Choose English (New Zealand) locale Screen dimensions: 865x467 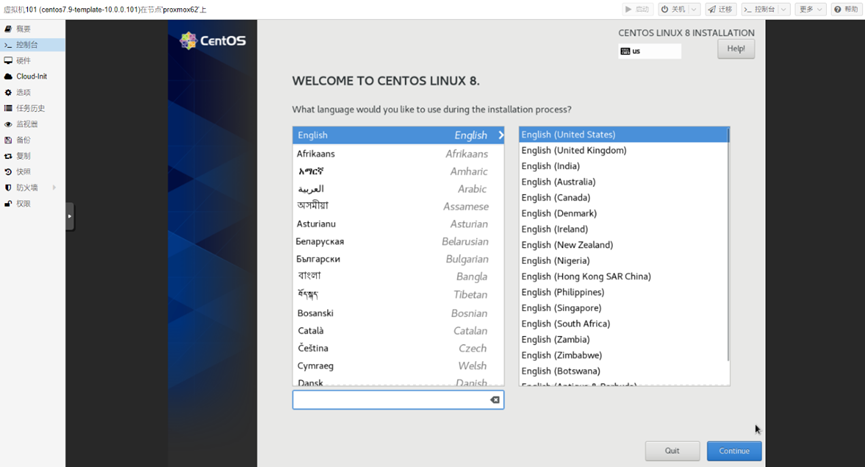(x=623, y=245)
